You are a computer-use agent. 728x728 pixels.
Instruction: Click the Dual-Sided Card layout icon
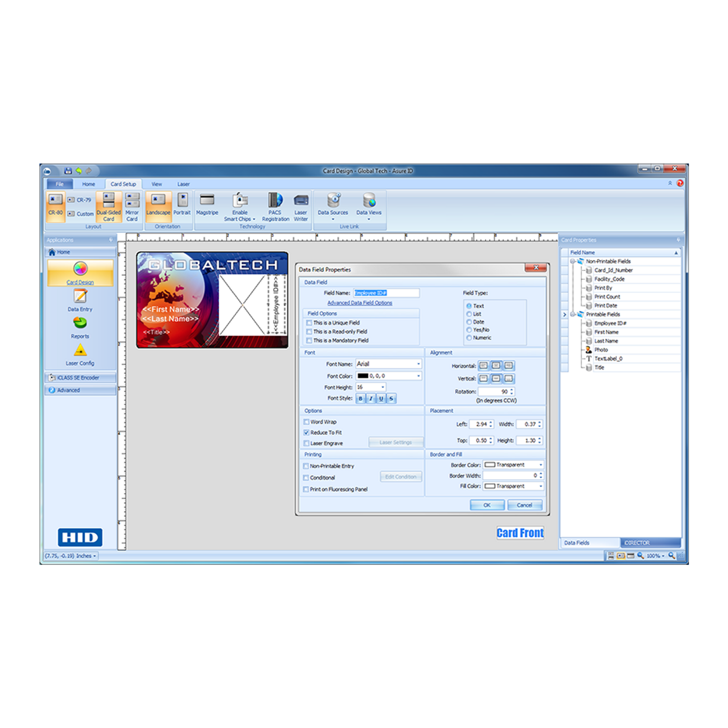click(108, 200)
